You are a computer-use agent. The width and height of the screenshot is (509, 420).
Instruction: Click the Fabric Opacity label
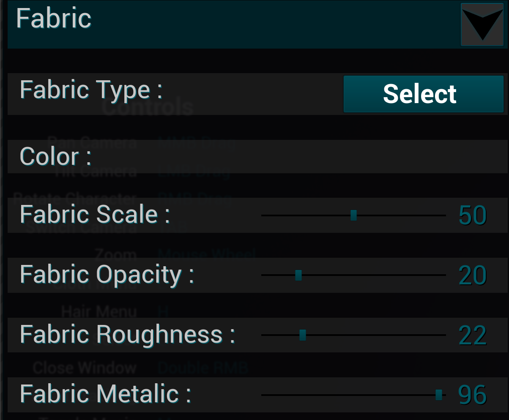click(x=107, y=275)
